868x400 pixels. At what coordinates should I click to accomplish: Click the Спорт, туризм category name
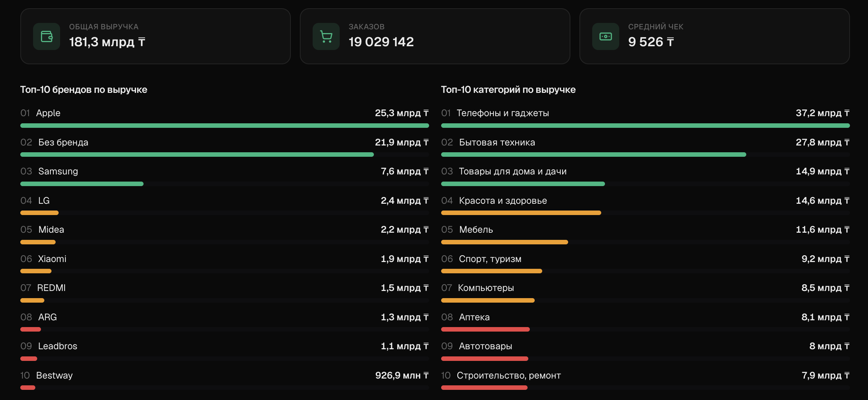coord(490,259)
